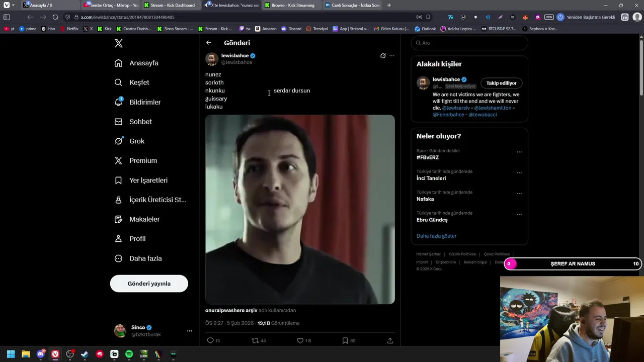Click the Grok icon on the post

383,56
